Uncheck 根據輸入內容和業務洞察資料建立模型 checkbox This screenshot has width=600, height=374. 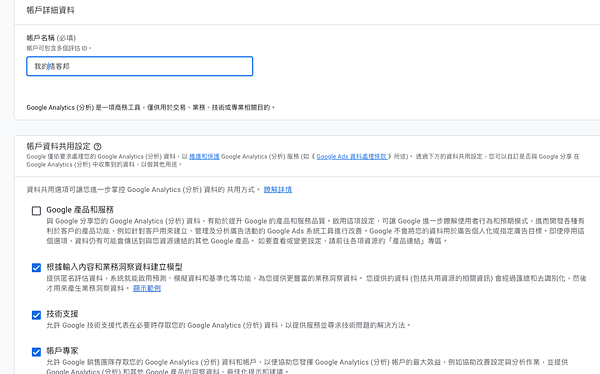36,268
